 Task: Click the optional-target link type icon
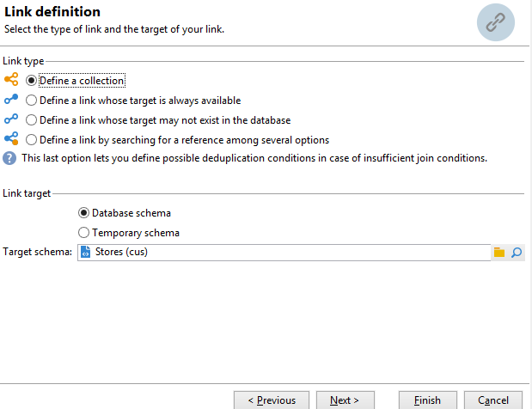[11, 119]
